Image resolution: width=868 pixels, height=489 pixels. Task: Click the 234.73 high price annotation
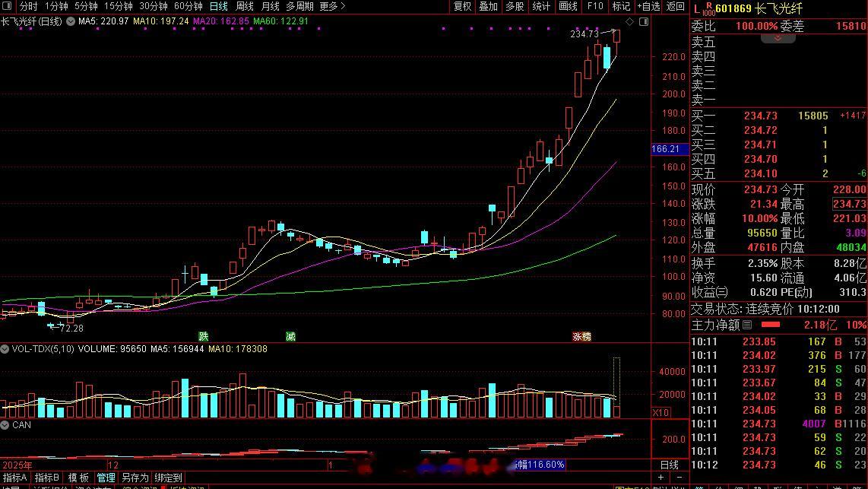584,33
